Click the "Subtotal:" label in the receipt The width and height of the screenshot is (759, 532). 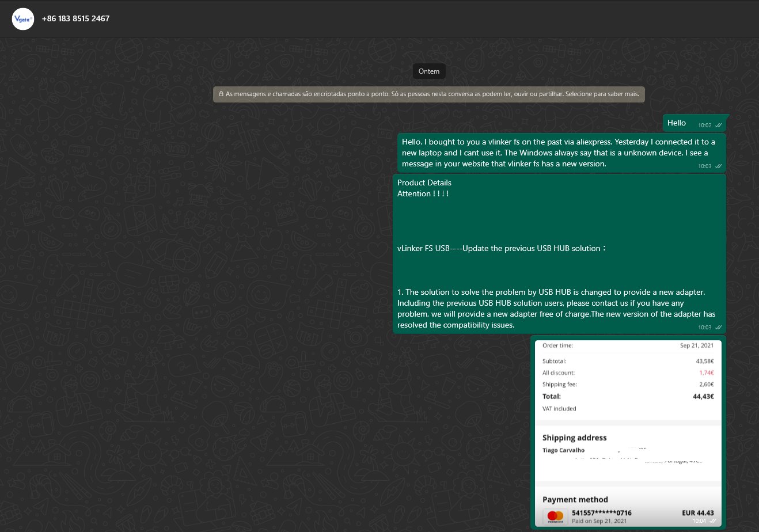[555, 361]
